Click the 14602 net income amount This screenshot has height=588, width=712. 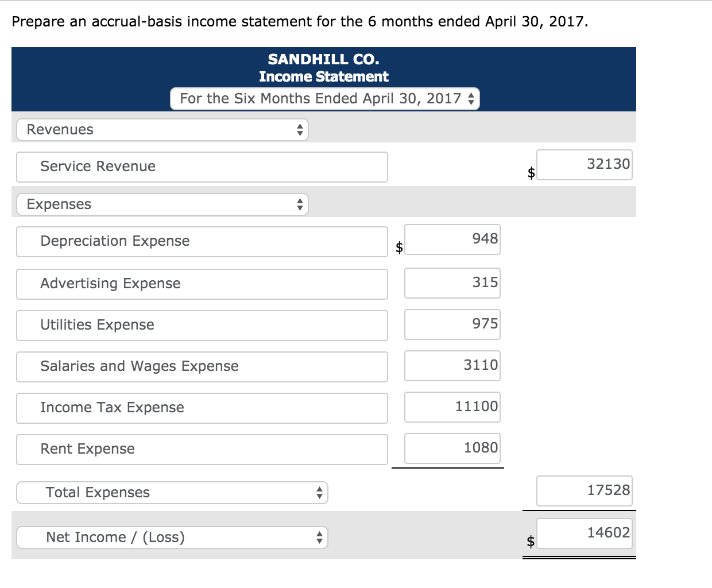[x=584, y=533]
